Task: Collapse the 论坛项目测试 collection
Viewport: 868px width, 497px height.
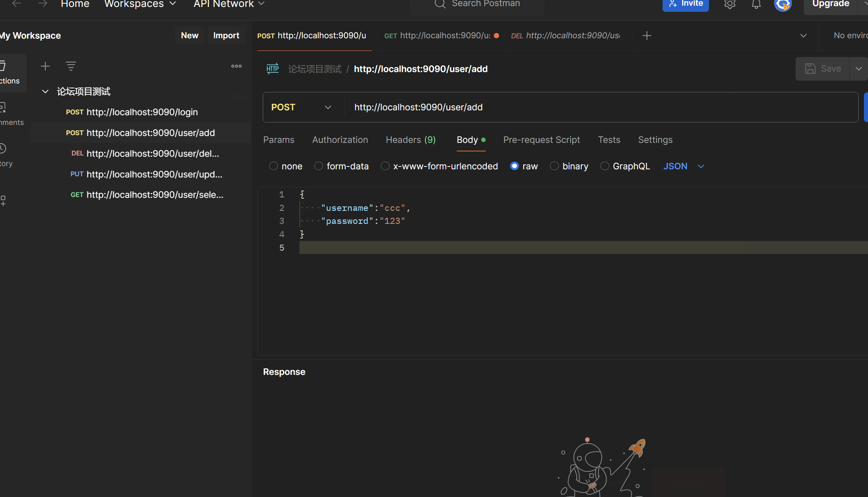Action: [46, 92]
